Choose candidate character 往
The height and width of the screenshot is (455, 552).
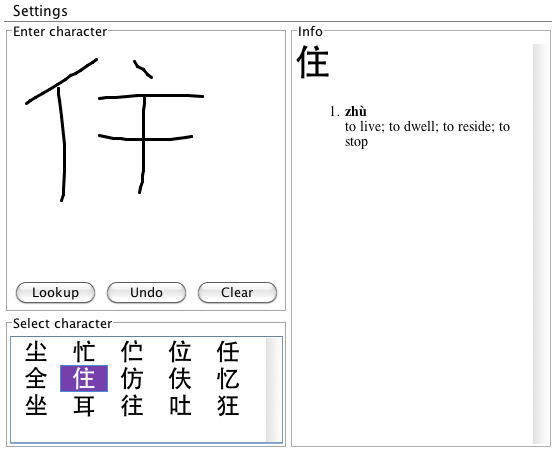click(132, 406)
